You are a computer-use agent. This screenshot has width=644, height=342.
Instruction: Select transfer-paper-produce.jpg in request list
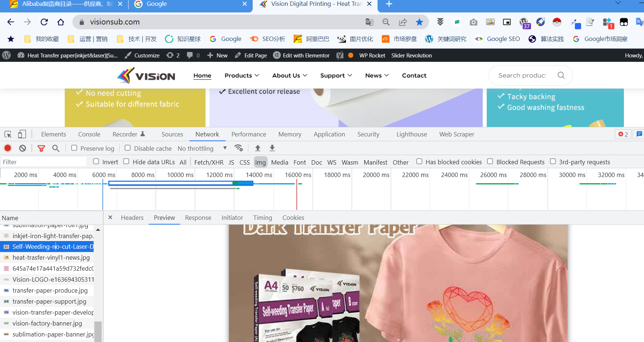tap(48, 290)
